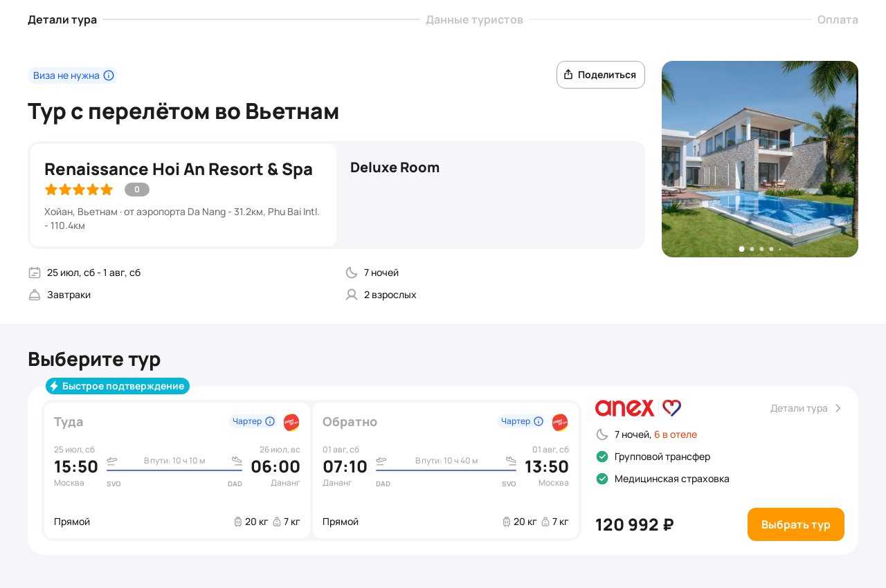Click the 20 кг luggage icon in Туда card
Image resolution: width=886 pixels, height=588 pixels.
coord(238,522)
